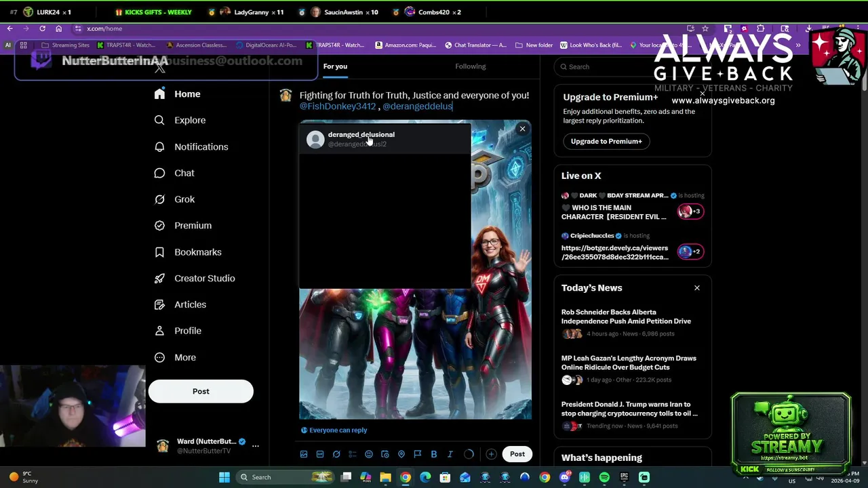Open account menu dots next to Ward
The image size is (868, 488).
256,445
